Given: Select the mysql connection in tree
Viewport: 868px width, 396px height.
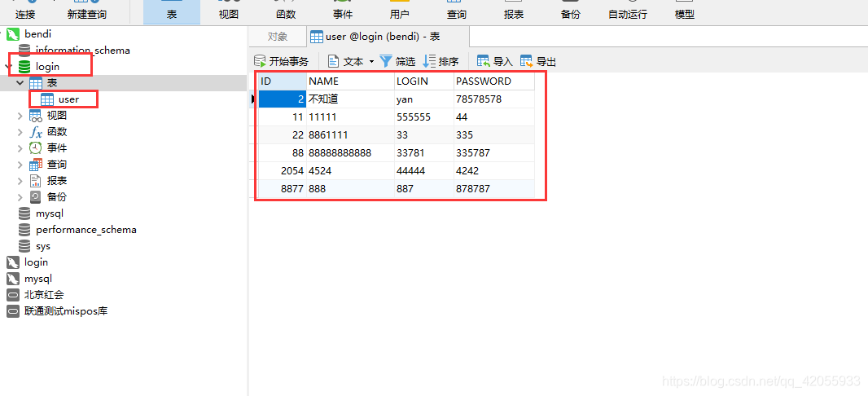Looking at the screenshot, I should [38, 279].
